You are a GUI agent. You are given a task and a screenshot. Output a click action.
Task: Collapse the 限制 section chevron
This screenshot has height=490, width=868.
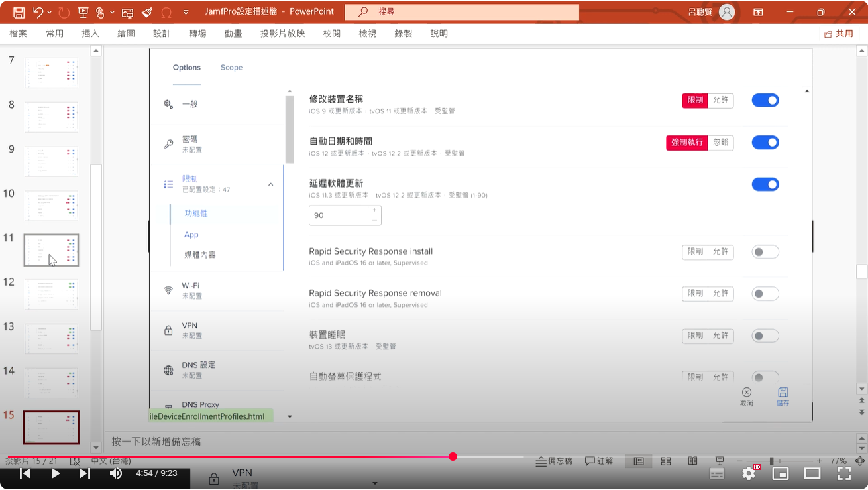click(x=271, y=184)
